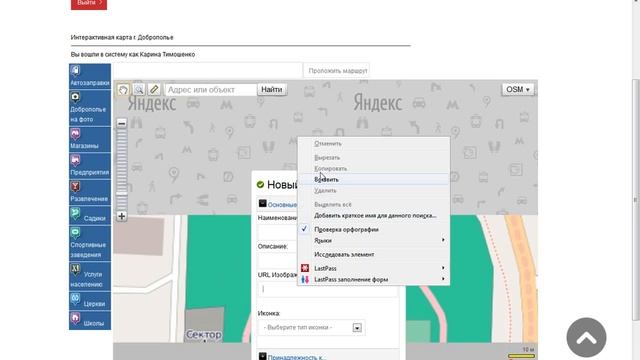Screen dimensions: 640x360
Task: Click the URL Изображения input field
Action: pos(327,289)
